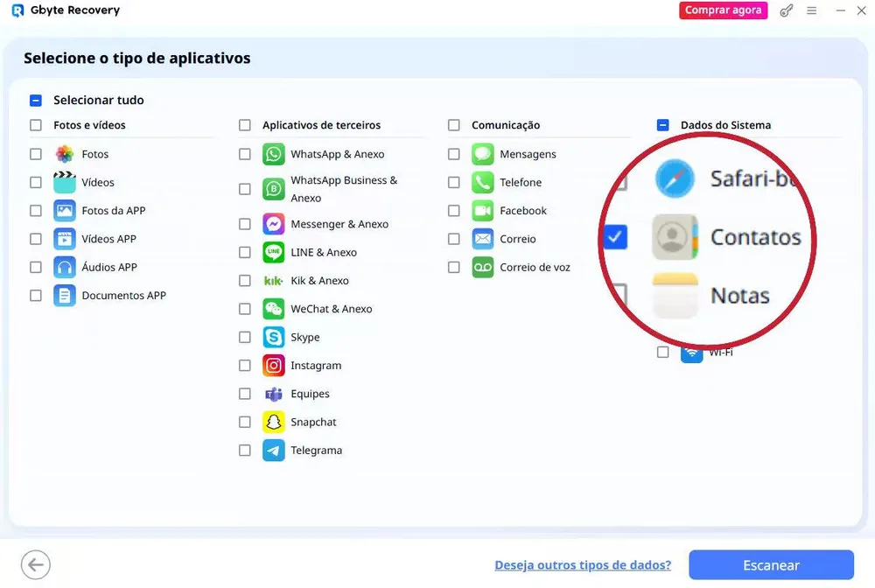Check the Fotos e vídeos category checkbox
This screenshot has height=588, width=875.
(36, 125)
